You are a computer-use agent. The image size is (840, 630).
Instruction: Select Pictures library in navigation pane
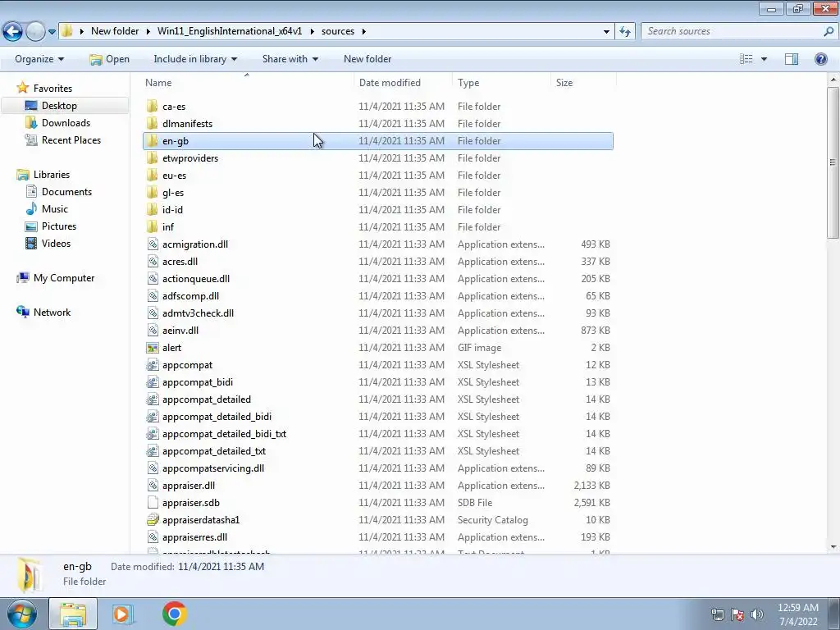59,226
